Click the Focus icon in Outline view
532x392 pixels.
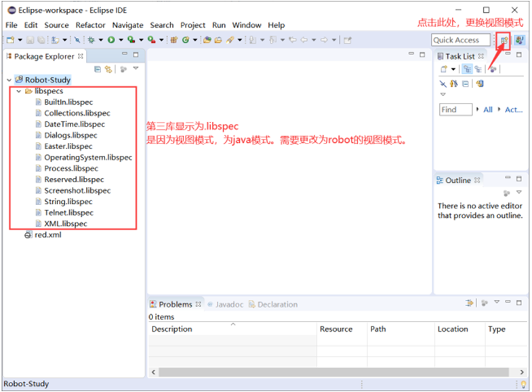click(x=506, y=193)
